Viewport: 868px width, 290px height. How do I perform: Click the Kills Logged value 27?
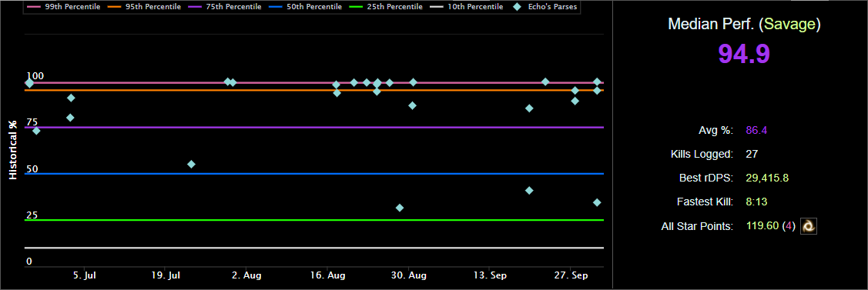(752, 155)
